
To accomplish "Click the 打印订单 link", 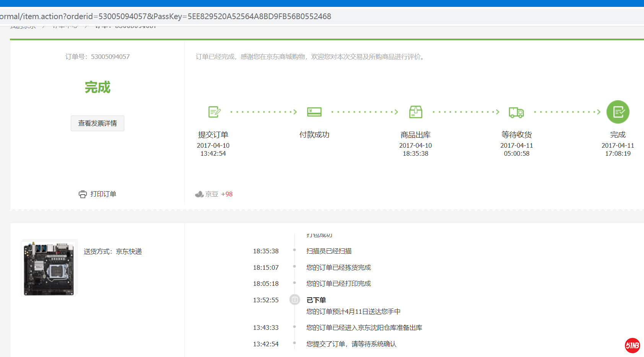I will (x=102, y=194).
